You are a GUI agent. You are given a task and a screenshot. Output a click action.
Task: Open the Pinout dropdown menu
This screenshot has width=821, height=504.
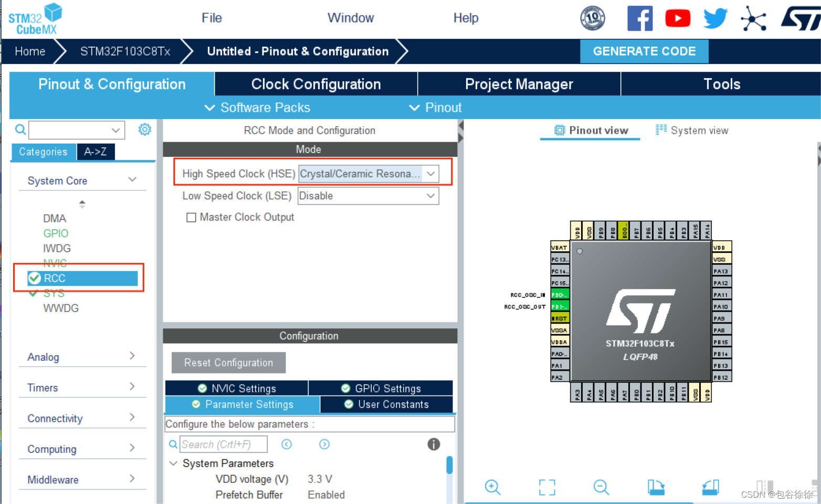[435, 108]
